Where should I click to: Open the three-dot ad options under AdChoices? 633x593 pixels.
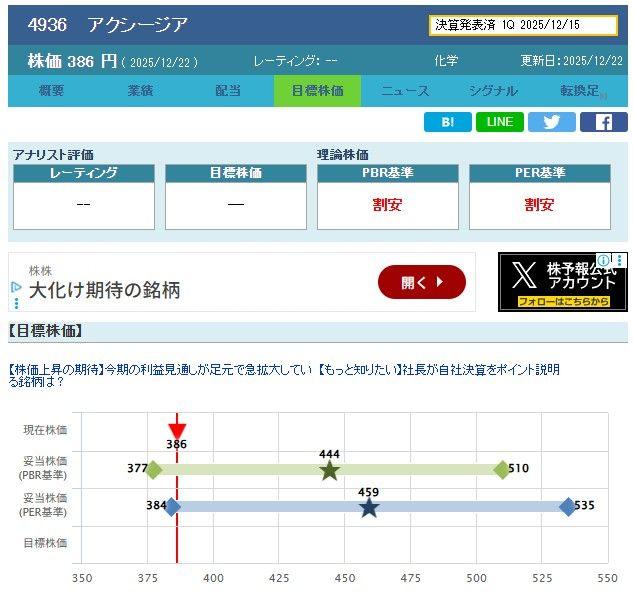[x=16, y=303]
